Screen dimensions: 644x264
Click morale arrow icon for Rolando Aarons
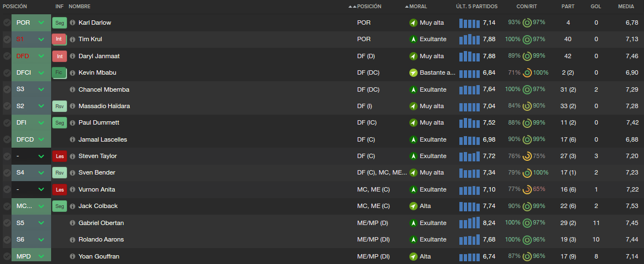pyautogui.click(x=413, y=240)
